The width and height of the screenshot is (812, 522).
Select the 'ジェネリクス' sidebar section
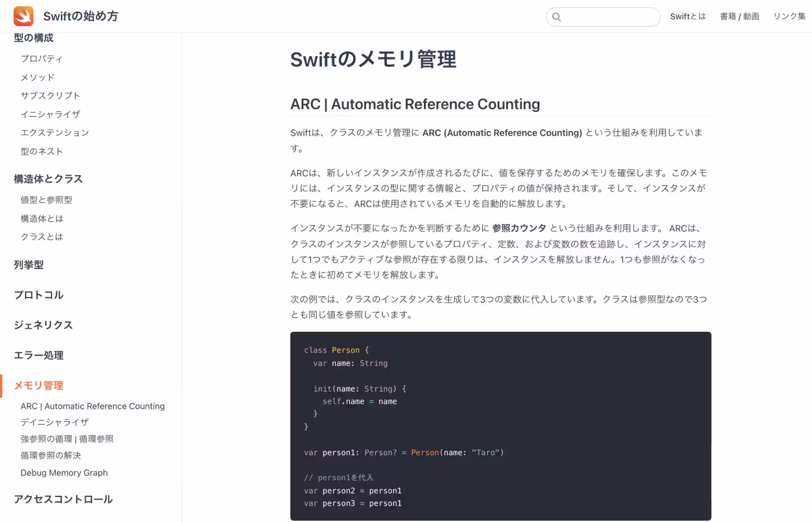(43, 325)
